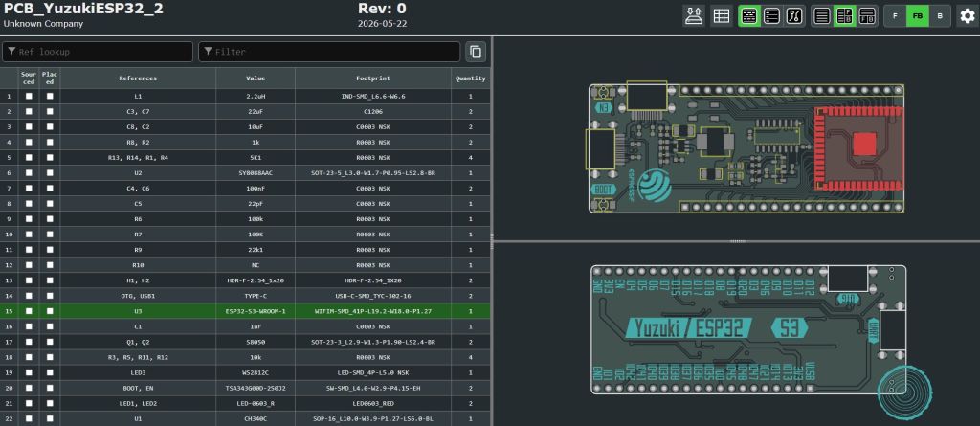
Task: Select USB-C-SMD_TYC-302-16 footprint cell
Action: 373,296
